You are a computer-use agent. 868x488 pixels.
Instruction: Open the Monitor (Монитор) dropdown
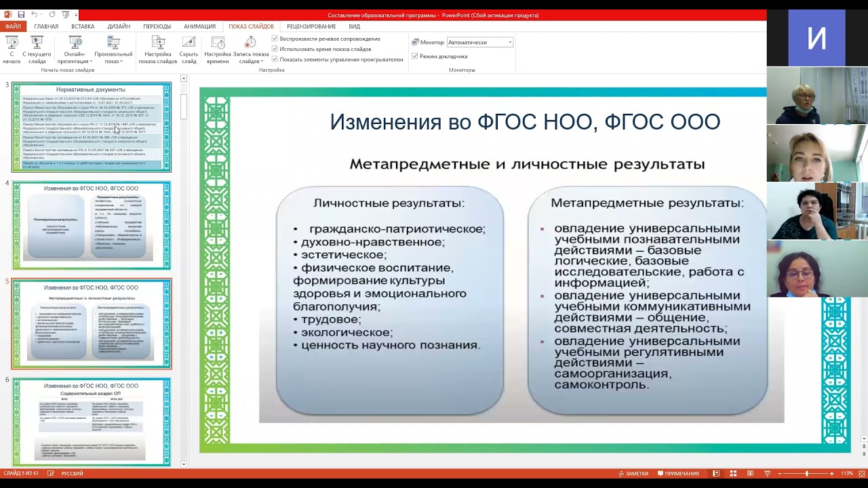tap(479, 42)
